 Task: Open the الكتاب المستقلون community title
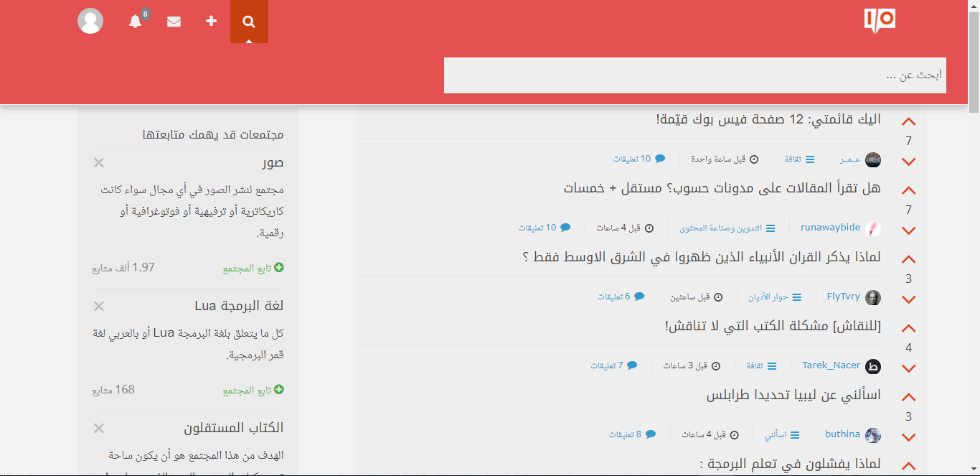point(234,428)
